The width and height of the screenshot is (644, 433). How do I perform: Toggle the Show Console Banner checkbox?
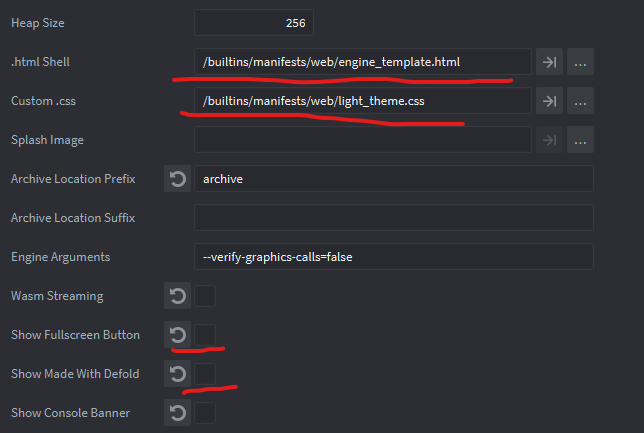[x=205, y=412]
